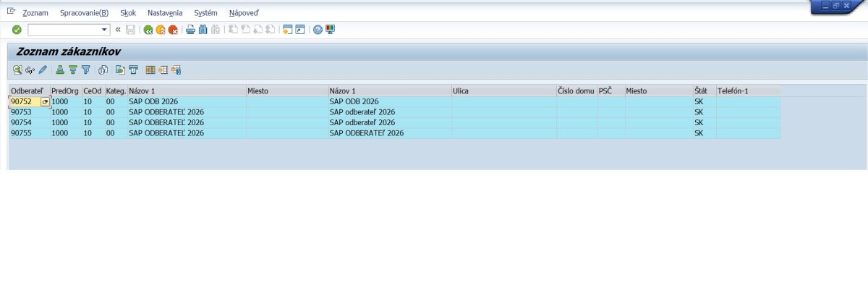This screenshot has height=296, width=868.
Task: Open the Nastavenia menu
Action: click(x=166, y=13)
